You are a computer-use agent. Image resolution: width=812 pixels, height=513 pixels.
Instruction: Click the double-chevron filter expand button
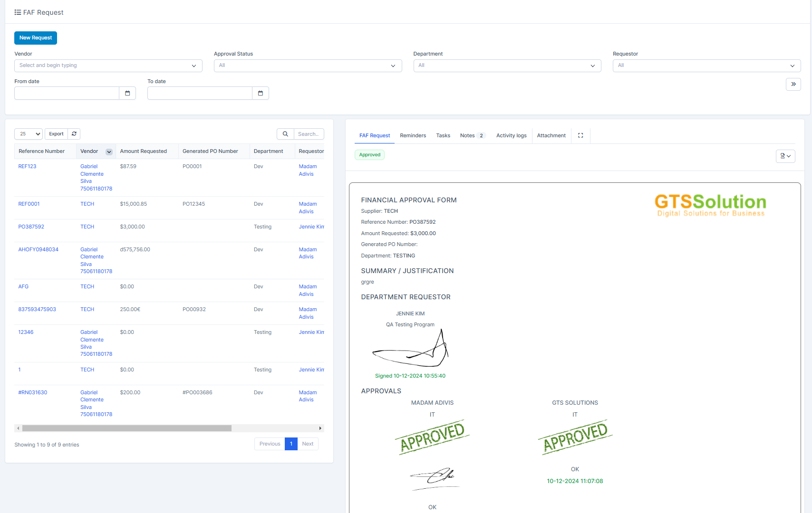(793, 84)
